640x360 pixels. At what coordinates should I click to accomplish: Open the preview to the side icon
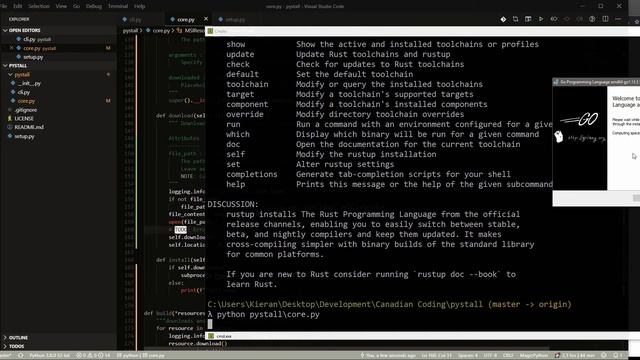528,19
